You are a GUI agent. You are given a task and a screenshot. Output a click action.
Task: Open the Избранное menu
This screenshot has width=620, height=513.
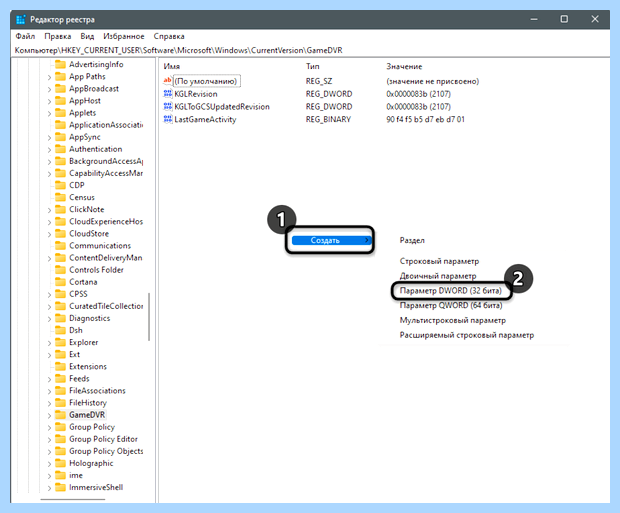pyautogui.click(x=124, y=36)
